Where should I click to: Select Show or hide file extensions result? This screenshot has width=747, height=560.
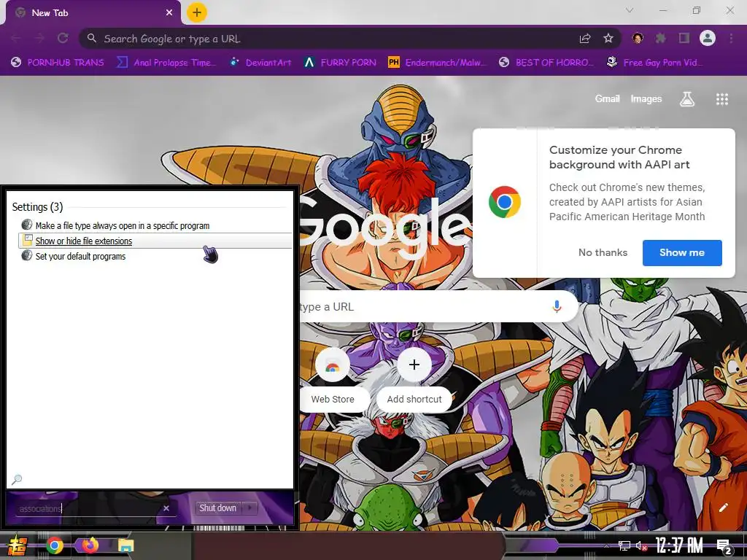click(155, 241)
